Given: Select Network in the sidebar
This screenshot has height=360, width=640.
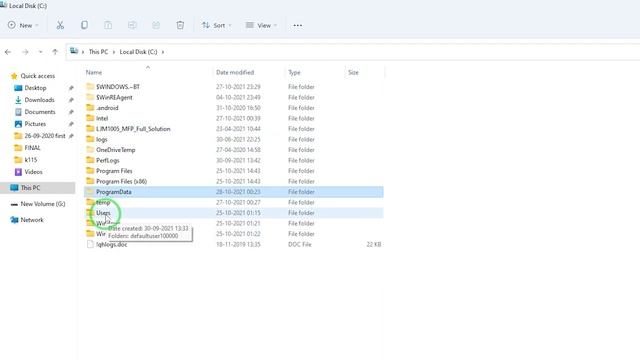Looking at the screenshot, I should pyautogui.click(x=32, y=220).
